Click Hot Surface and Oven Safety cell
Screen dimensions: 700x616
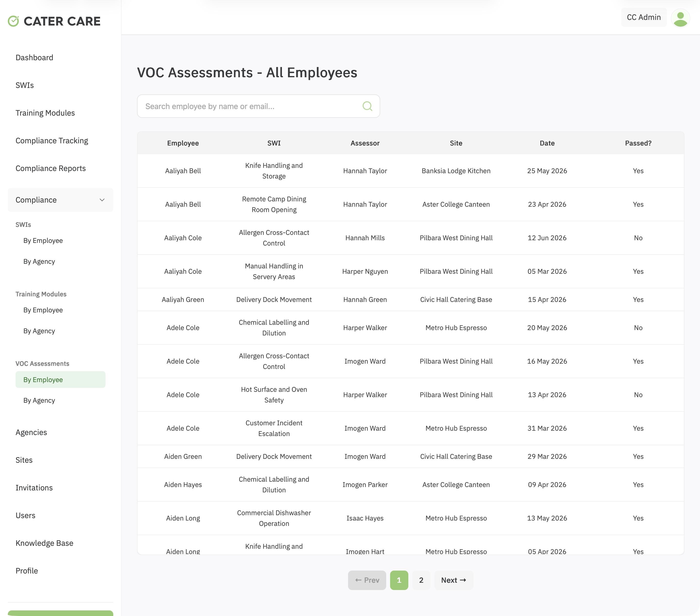point(274,394)
